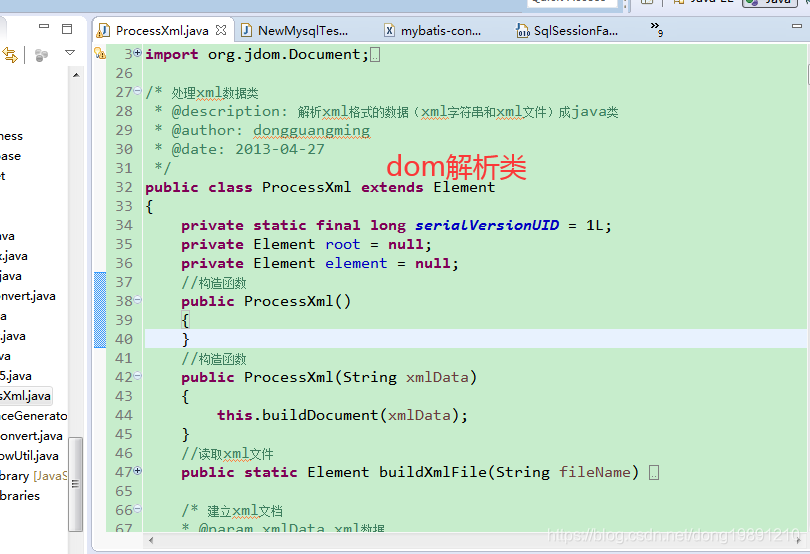The width and height of the screenshot is (810, 554).
Task: Click the warning marker icon on line 3
Action: point(100,53)
